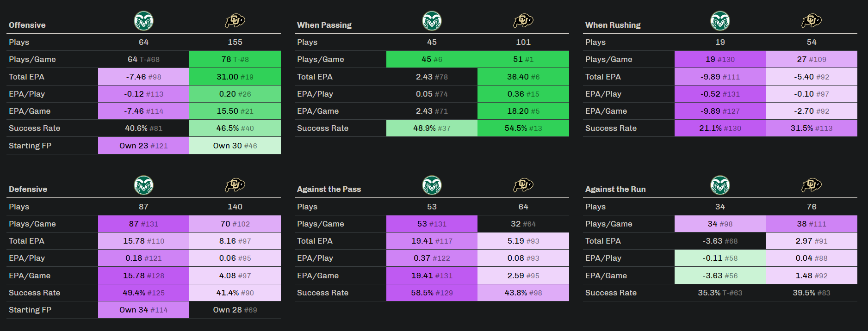Click Colorado buffalo logo in When Rushing table
Viewport: 868px width, 331px height.
point(812,21)
